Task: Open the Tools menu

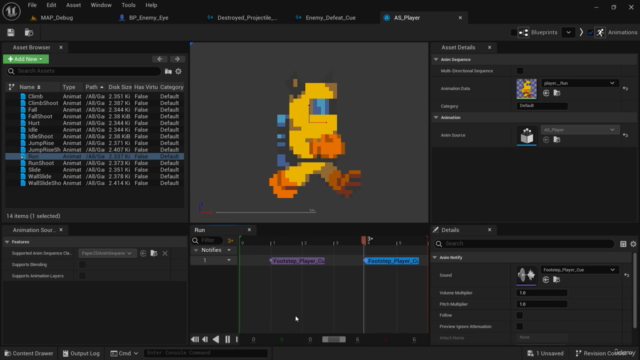Action: 128,5
